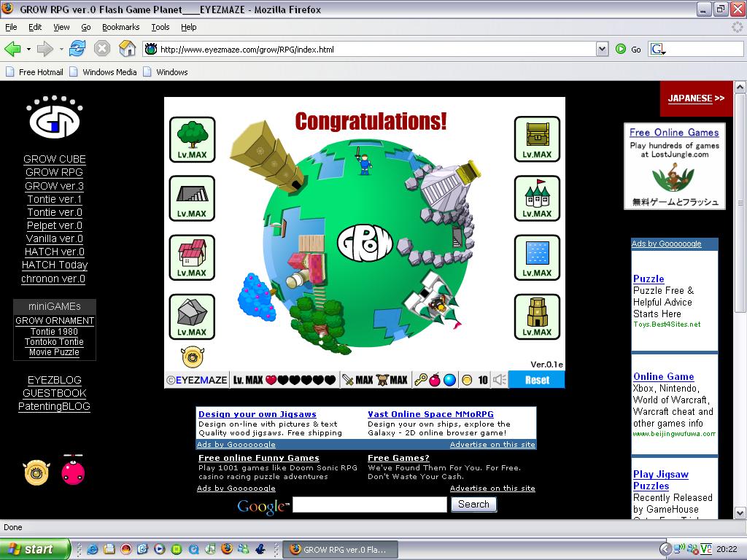Open the Edit menu

(x=35, y=27)
